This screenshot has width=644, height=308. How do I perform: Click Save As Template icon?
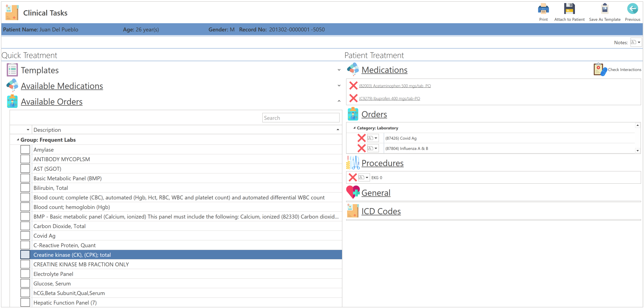605,9
